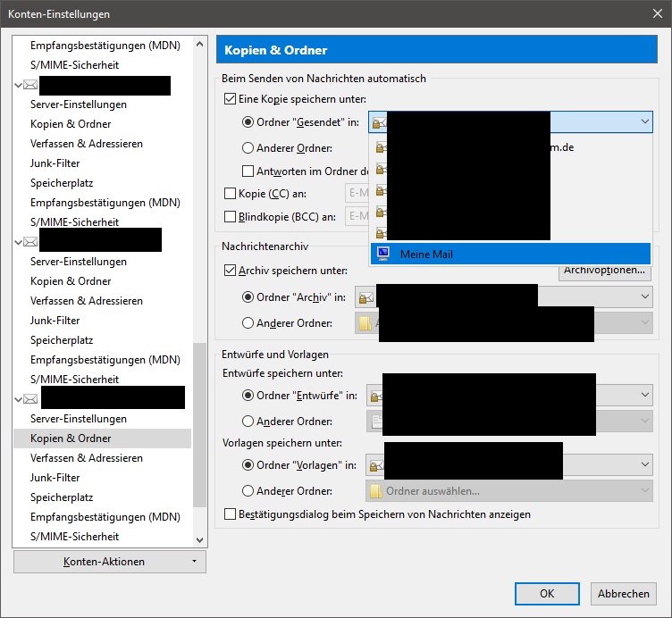Enable Bestätigungsdialog beim Speichern checkbox
This screenshot has height=618, width=672.
point(231,514)
